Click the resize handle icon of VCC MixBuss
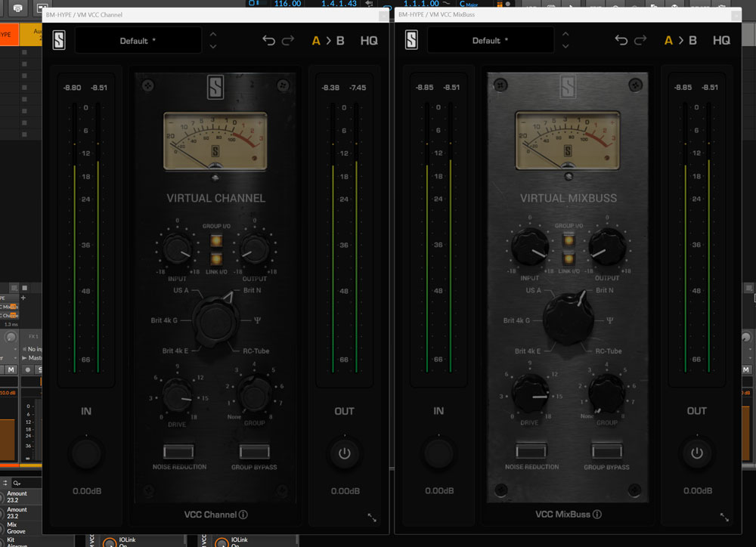This screenshot has height=547, width=756. pyautogui.click(x=724, y=517)
